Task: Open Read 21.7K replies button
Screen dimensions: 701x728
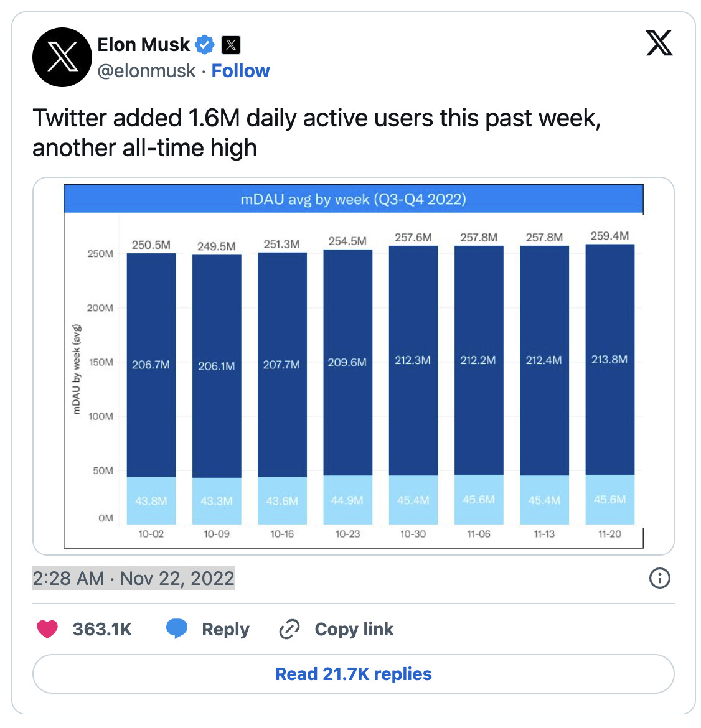Action: coord(354,674)
